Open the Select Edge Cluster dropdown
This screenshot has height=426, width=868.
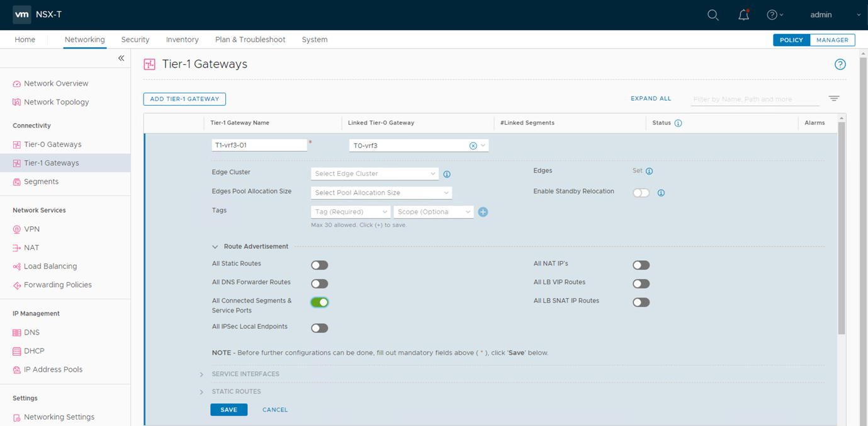pos(375,174)
